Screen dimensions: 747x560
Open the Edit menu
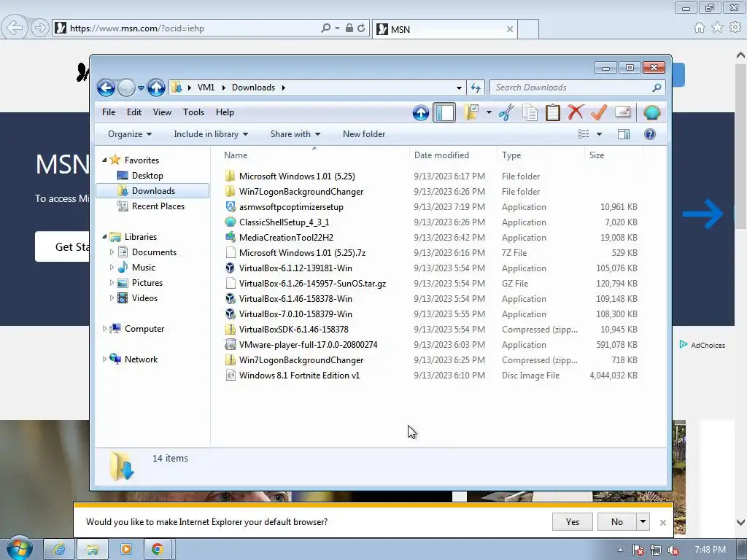coord(134,112)
